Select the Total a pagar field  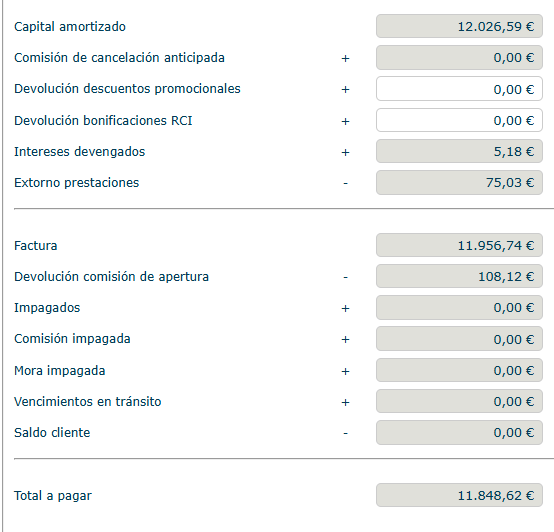[x=459, y=495]
